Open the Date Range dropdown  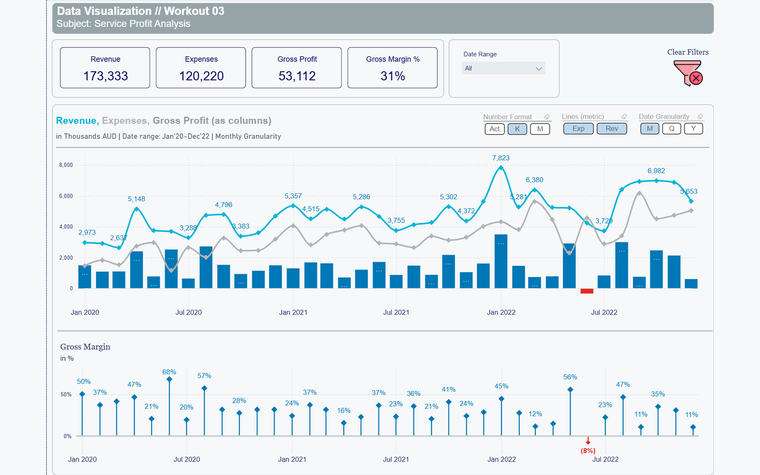[x=503, y=68]
